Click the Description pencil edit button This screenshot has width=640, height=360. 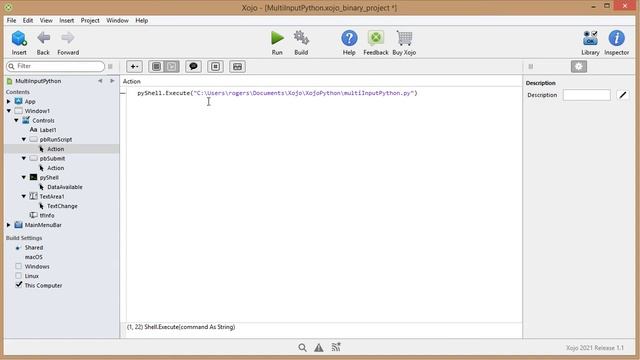623,95
